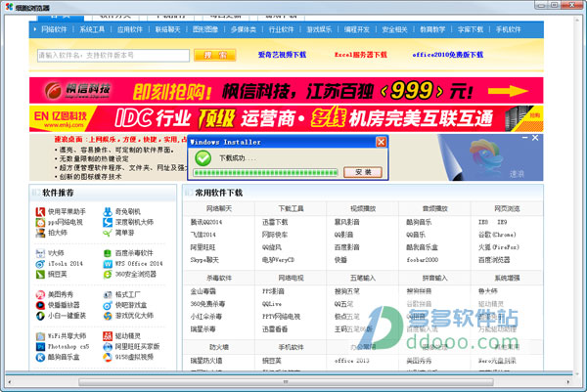Screen dimensions: 587x392
Task: Open the 美图秀秀 pink icon
Action: pyautogui.click(x=40, y=295)
